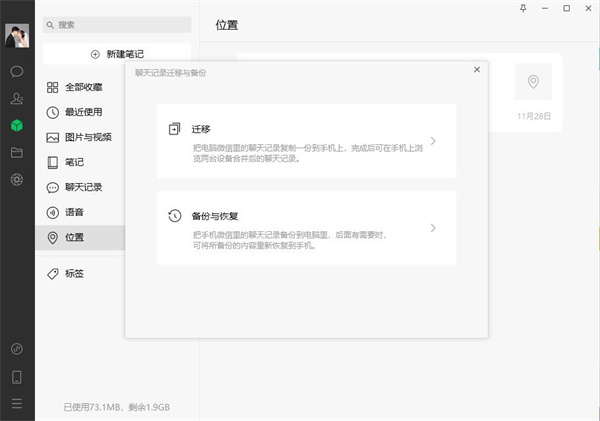Select 位置 category in list
This screenshot has width=600, height=421.
pyautogui.click(x=80, y=237)
